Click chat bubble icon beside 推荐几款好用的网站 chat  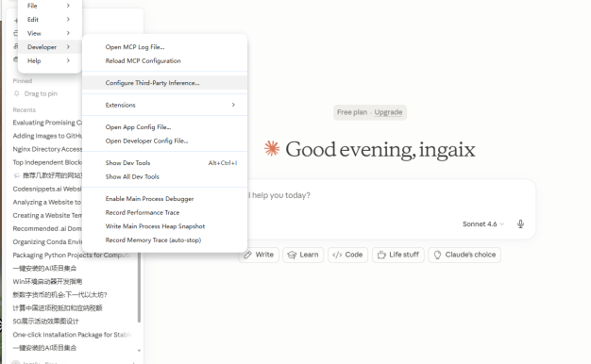[17, 175]
